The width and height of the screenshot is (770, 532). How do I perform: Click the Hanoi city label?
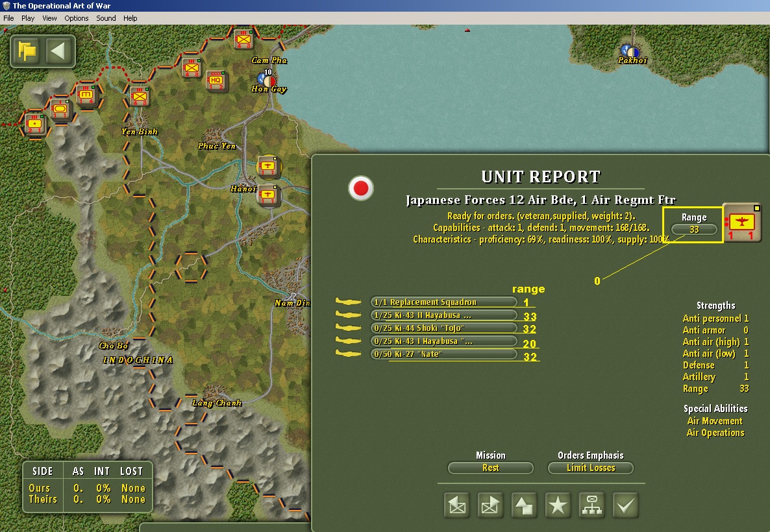pos(243,189)
